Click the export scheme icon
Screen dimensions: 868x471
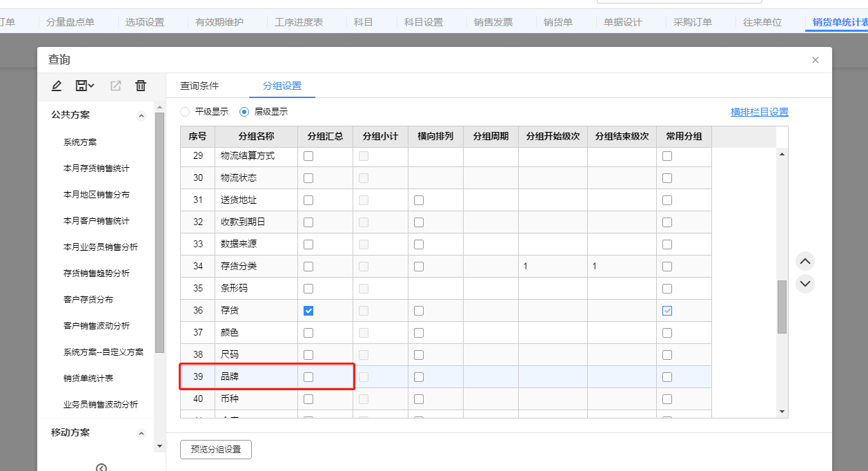pyautogui.click(x=116, y=86)
